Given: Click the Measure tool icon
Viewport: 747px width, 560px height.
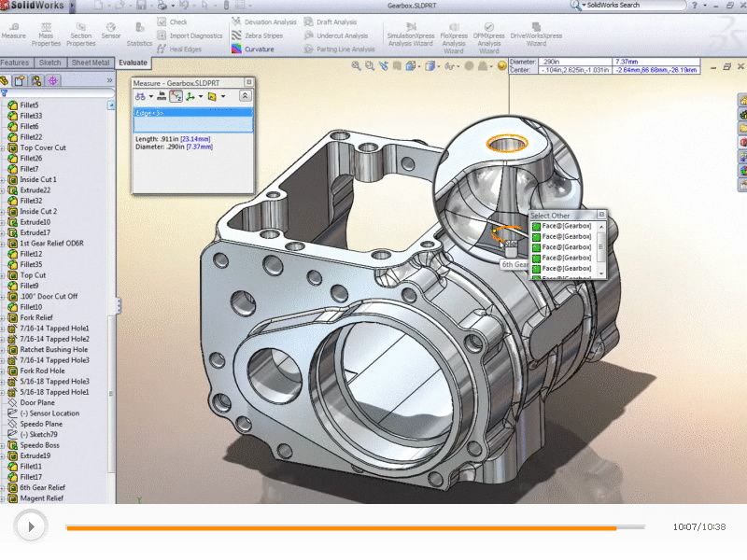Looking at the screenshot, I should [x=14, y=25].
